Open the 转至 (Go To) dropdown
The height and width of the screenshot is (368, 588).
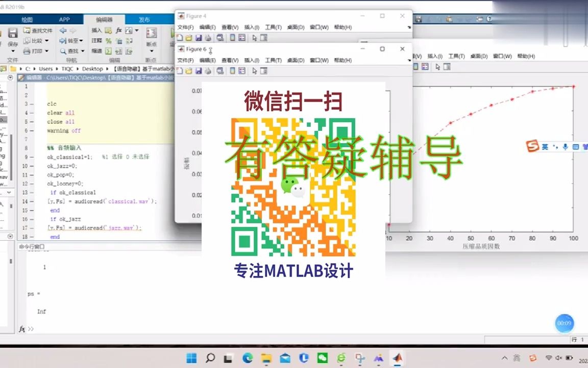coord(81,41)
